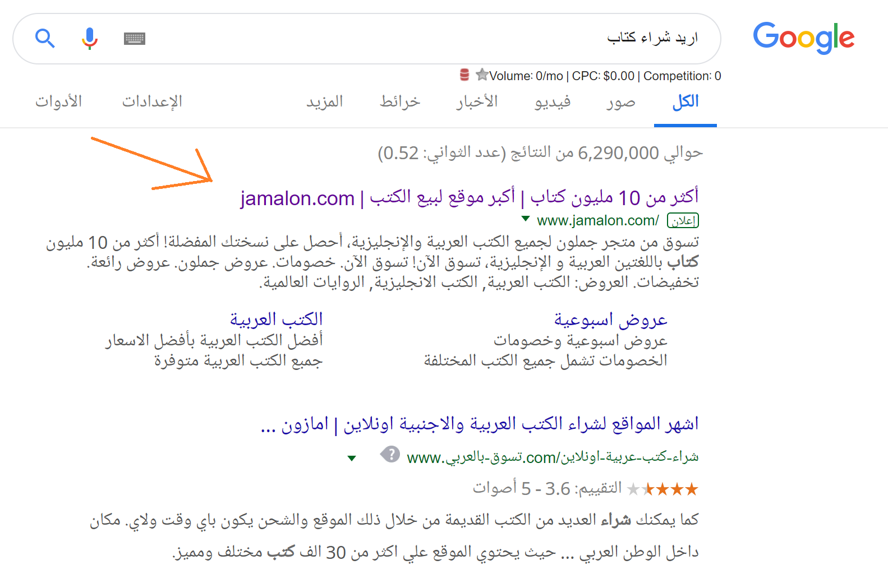Click the جميع الكتب العربية متوفرة text
Screen dimensions: 888x588
(238, 360)
